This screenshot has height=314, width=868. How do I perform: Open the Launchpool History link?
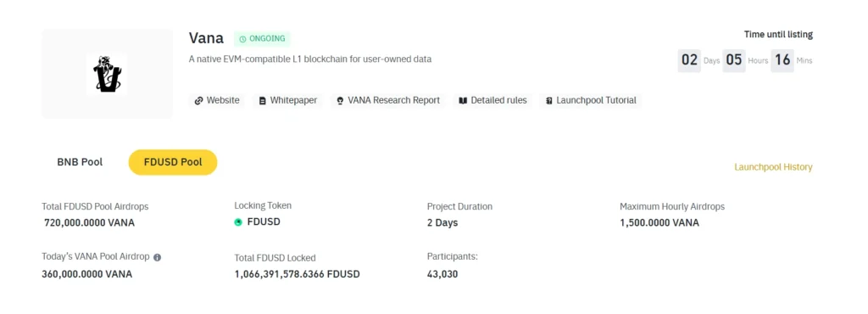773,166
